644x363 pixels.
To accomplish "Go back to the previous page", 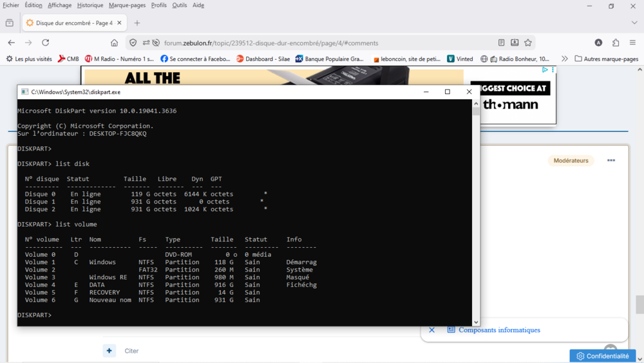I will [x=11, y=42].
